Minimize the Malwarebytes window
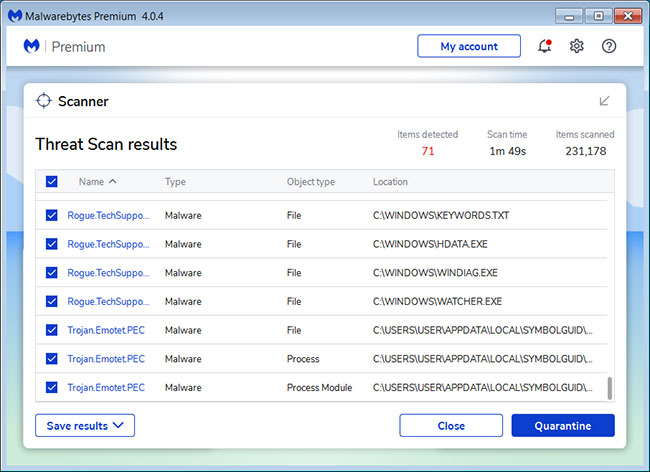The width and height of the screenshot is (650, 472). [569, 16]
